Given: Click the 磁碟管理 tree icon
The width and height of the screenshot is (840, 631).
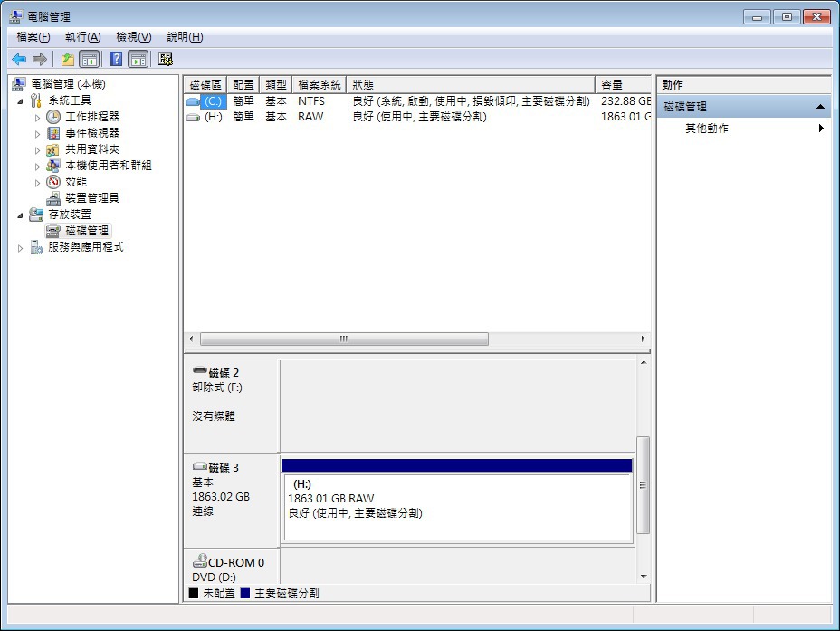Looking at the screenshot, I should [x=53, y=231].
